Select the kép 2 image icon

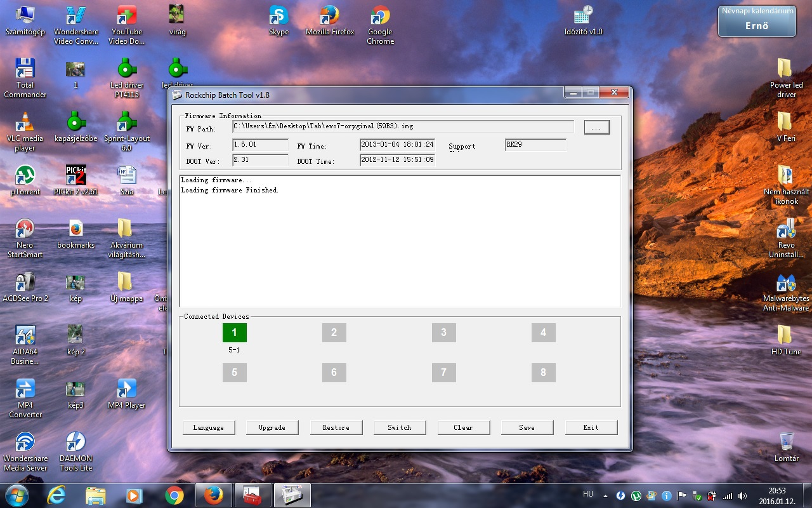click(76, 340)
